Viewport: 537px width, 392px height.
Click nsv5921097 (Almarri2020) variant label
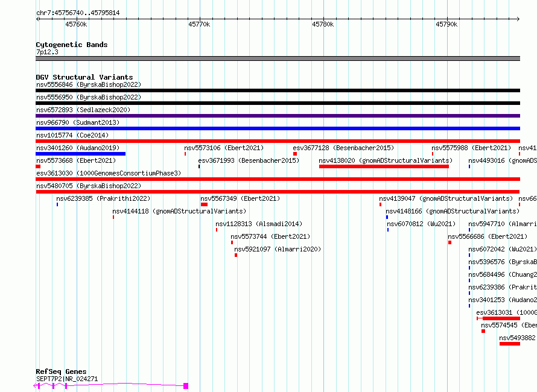pyautogui.click(x=278, y=249)
